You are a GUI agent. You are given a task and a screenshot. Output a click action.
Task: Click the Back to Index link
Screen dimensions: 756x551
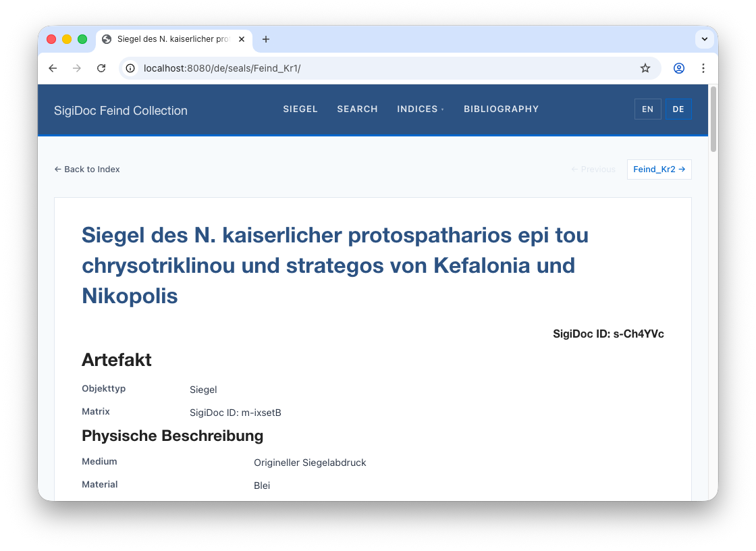click(87, 169)
